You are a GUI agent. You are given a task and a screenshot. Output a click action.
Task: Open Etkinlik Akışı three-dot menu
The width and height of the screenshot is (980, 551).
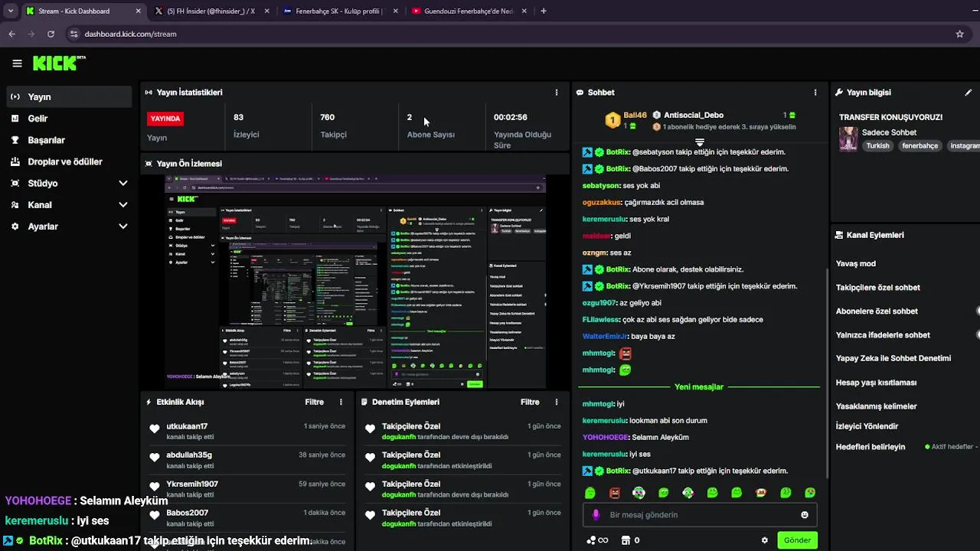(341, 402)
